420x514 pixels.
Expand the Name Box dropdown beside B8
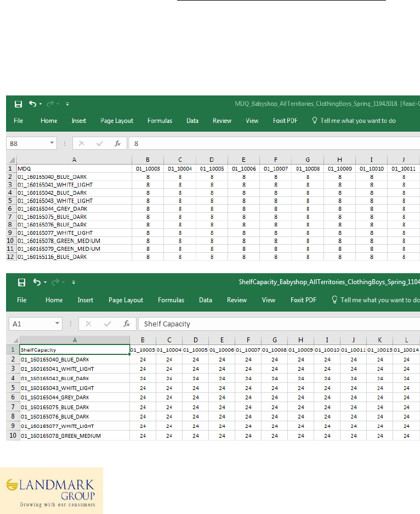click(x=52, y=143)
